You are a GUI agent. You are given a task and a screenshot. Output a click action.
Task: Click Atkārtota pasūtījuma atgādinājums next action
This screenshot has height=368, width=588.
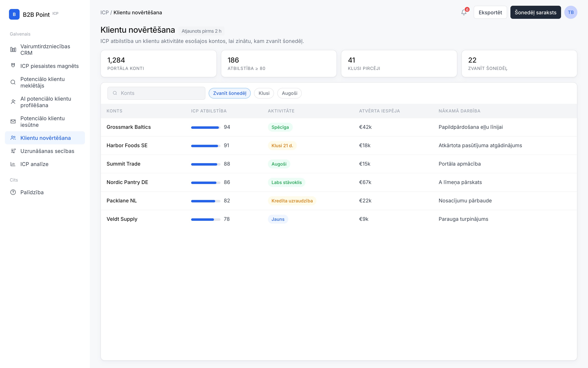[480, 146]
